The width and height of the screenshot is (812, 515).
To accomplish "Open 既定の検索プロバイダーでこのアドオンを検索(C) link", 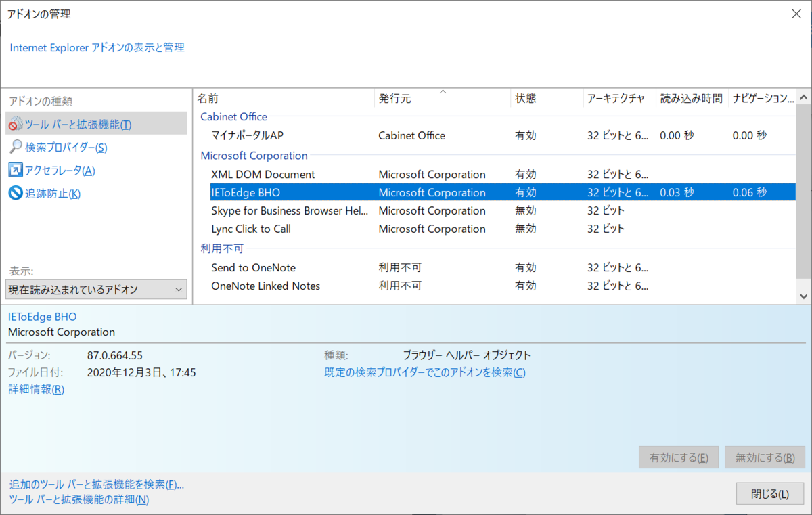I will click(x=425, y=372).
